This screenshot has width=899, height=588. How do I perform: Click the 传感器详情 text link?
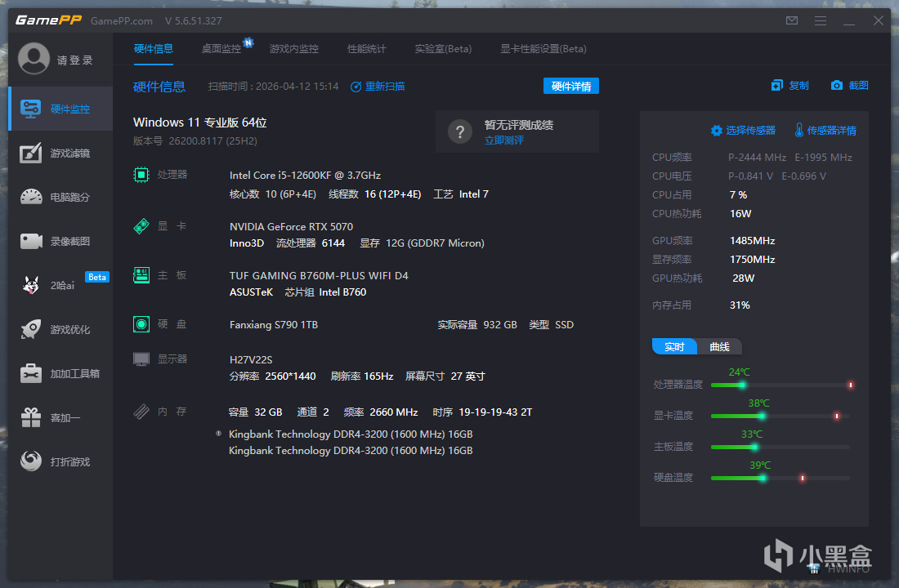click(832, 131)
